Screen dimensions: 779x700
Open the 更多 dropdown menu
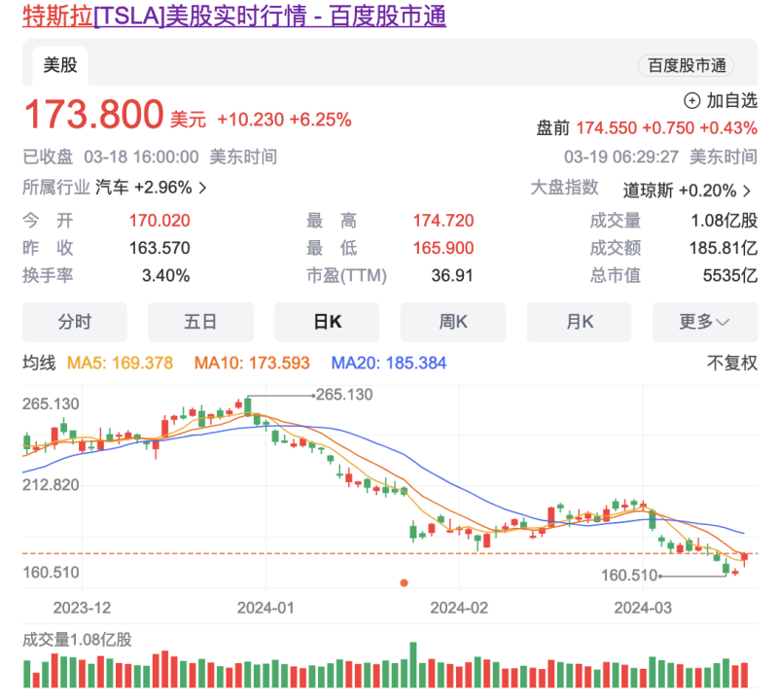pos(705,322)
